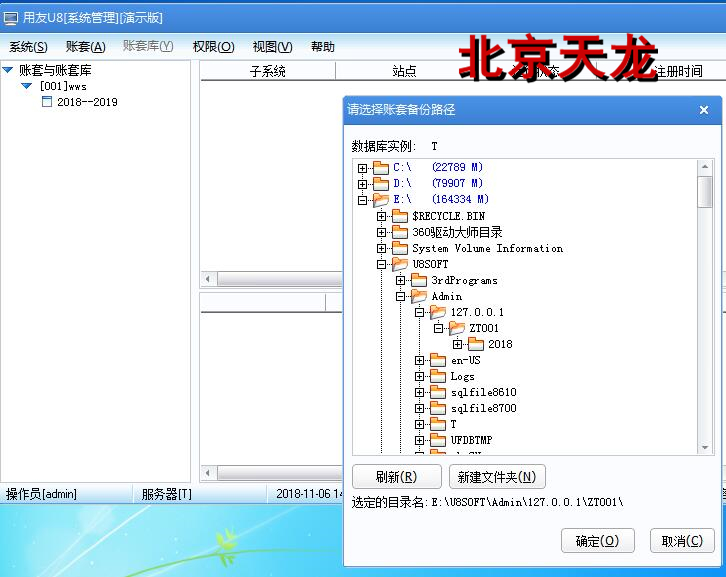726x577 pixels.
Task: Collapse the E:\ drive node
Action: 362,200
